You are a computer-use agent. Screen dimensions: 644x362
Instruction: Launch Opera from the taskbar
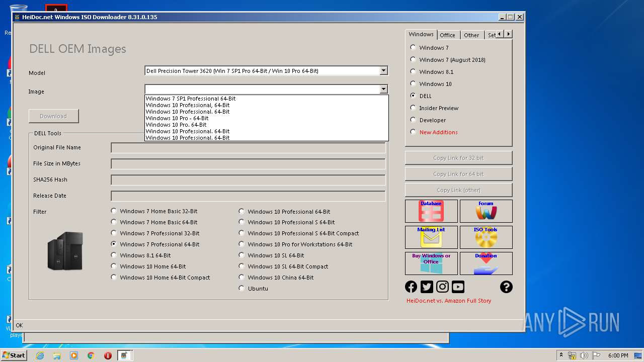click(x=108, y=355)
